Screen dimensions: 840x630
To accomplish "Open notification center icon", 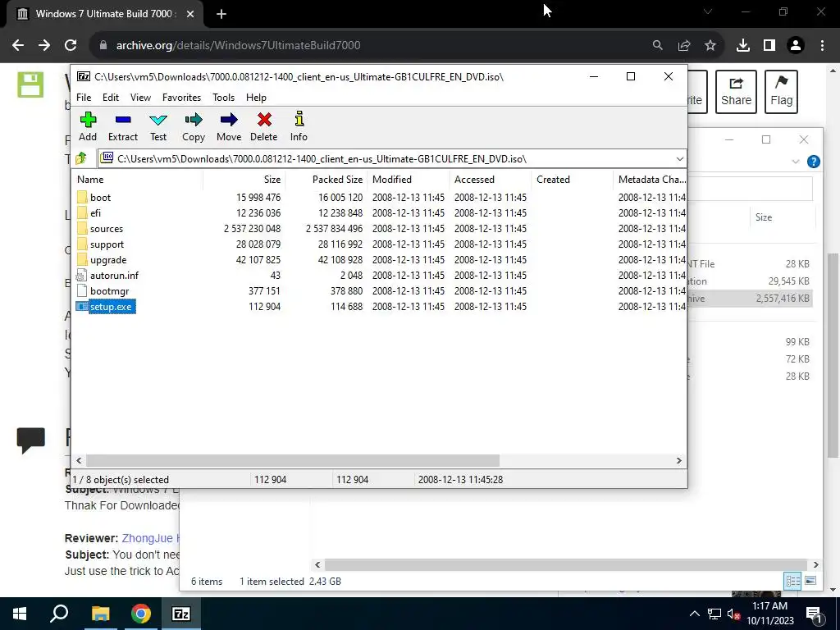I will point(814,614).
